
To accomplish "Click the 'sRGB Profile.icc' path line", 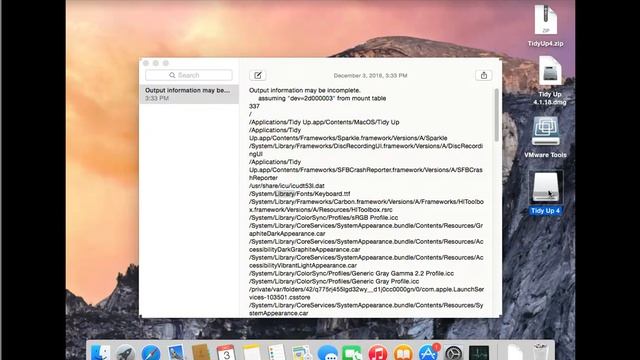I will [323, 218].
